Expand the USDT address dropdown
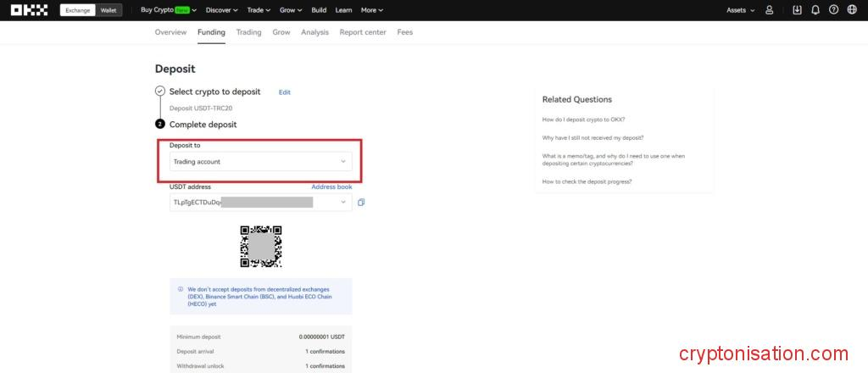868x373 pixels. click(x=342, y=203)
